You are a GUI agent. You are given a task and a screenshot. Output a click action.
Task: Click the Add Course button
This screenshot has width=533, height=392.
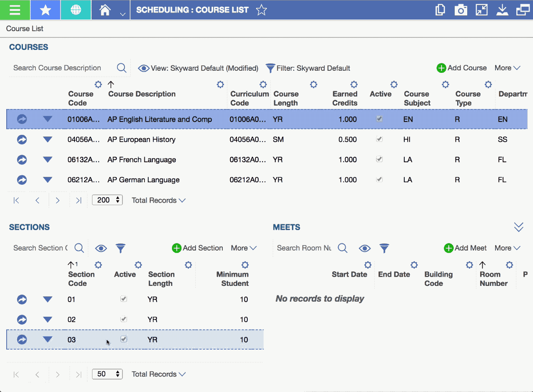[x=461, y=68]
